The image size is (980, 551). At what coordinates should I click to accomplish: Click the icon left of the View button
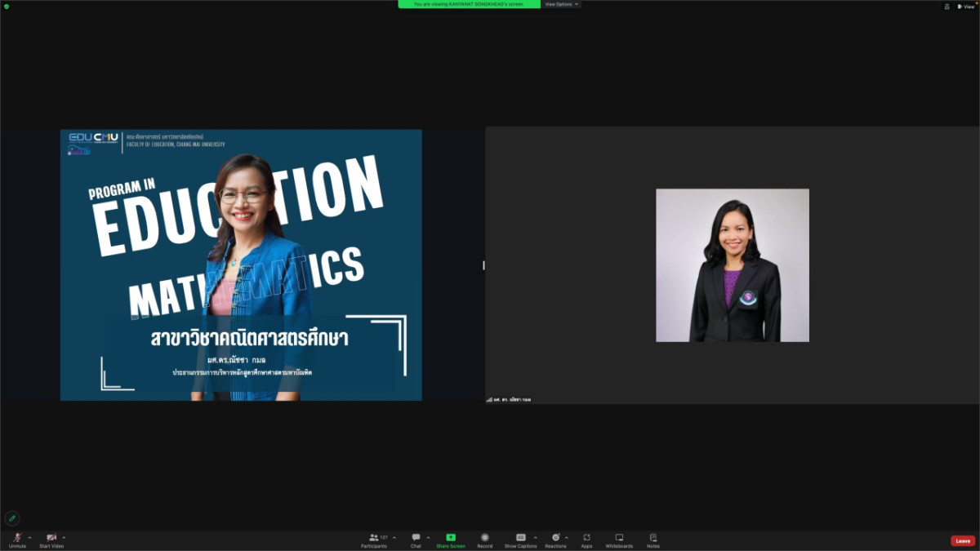(947, 6)
